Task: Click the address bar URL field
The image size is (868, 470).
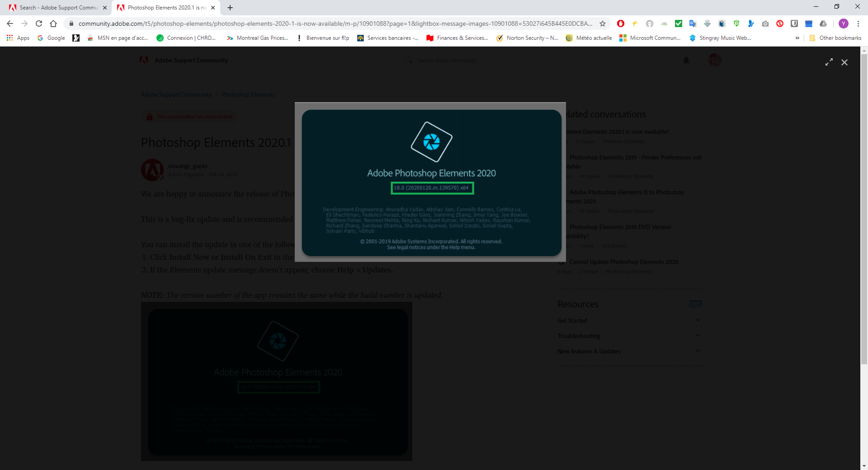Action: tap(335, 23)
